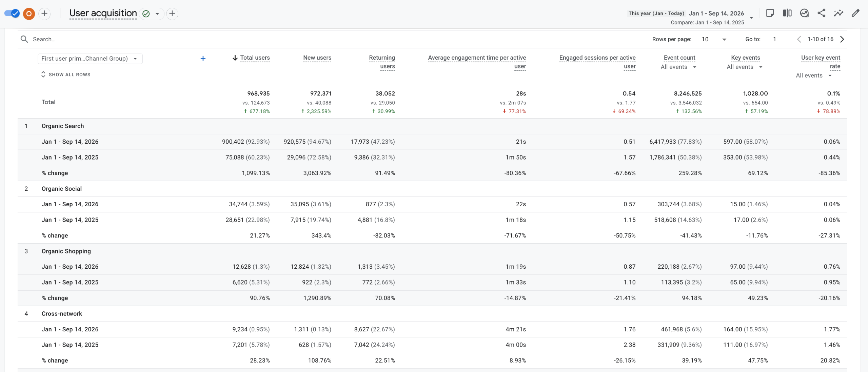Open the First user primary Channel Group dimension dropdown
The height and width of the screenshot is (372, 868).
click(x=90, y=59)
